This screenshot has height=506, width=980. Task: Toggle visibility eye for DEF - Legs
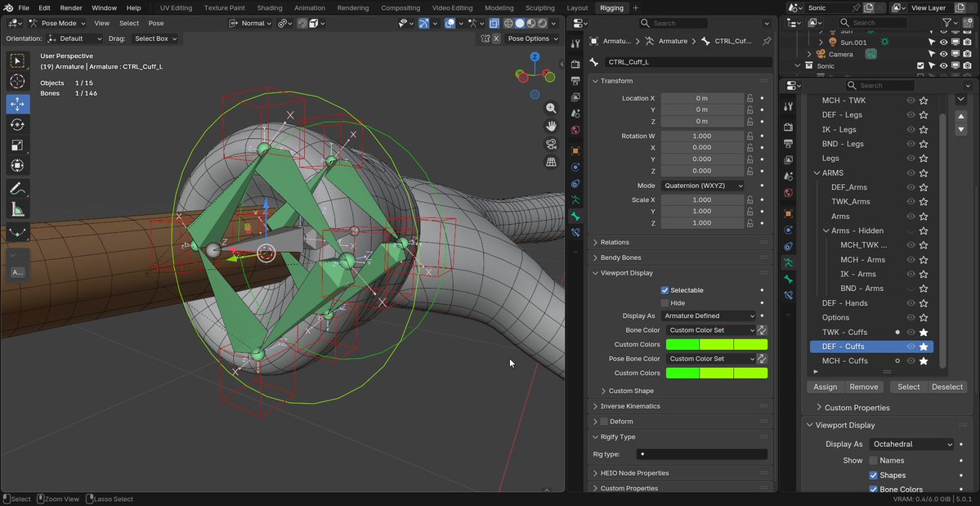(911, 115)
